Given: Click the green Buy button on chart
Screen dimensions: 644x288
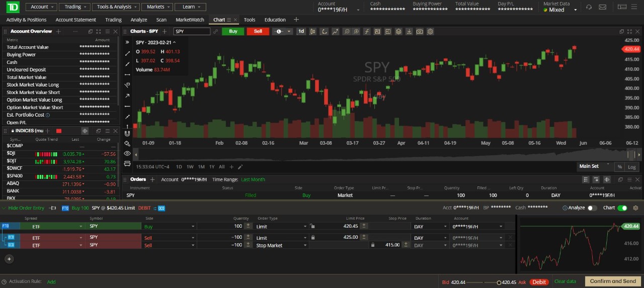Looking at the screenshot, I should [233, 31].
